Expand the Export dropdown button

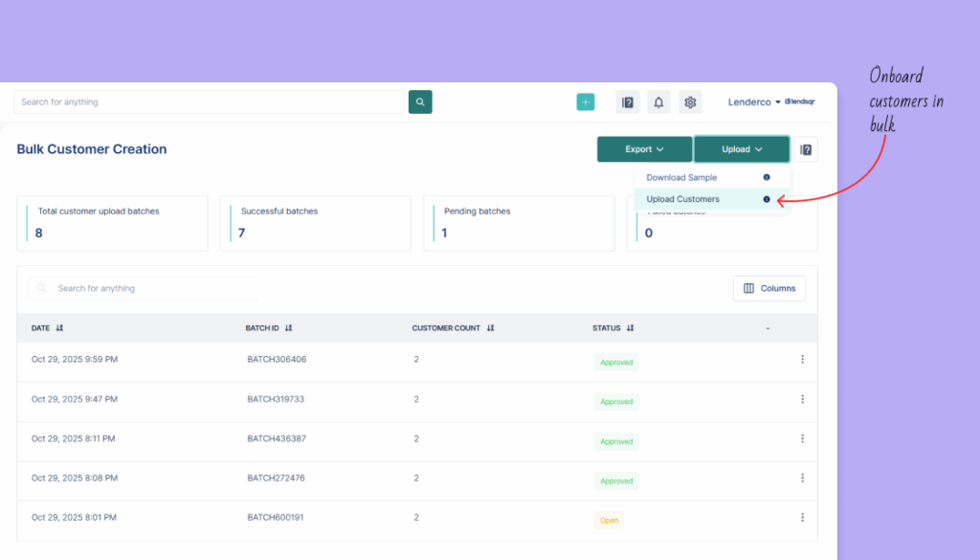(644, 149)
